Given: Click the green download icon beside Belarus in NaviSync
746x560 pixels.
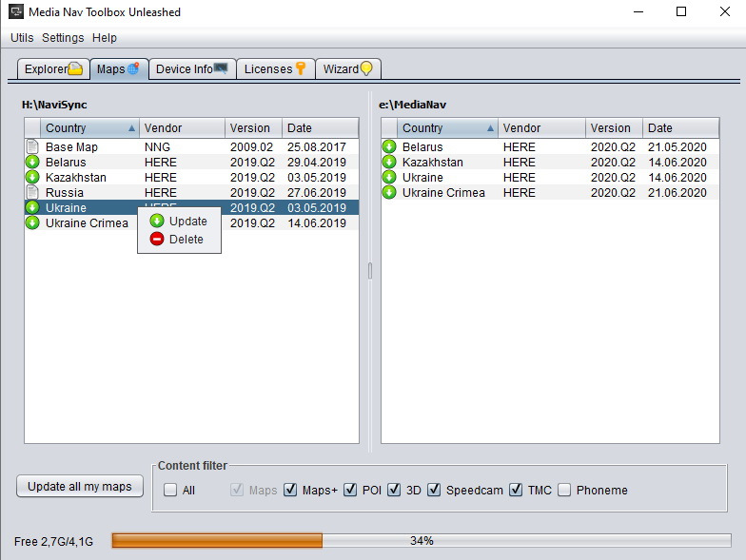Looking at the screenshot, I should pyautogui.click(x=32, y=162).
